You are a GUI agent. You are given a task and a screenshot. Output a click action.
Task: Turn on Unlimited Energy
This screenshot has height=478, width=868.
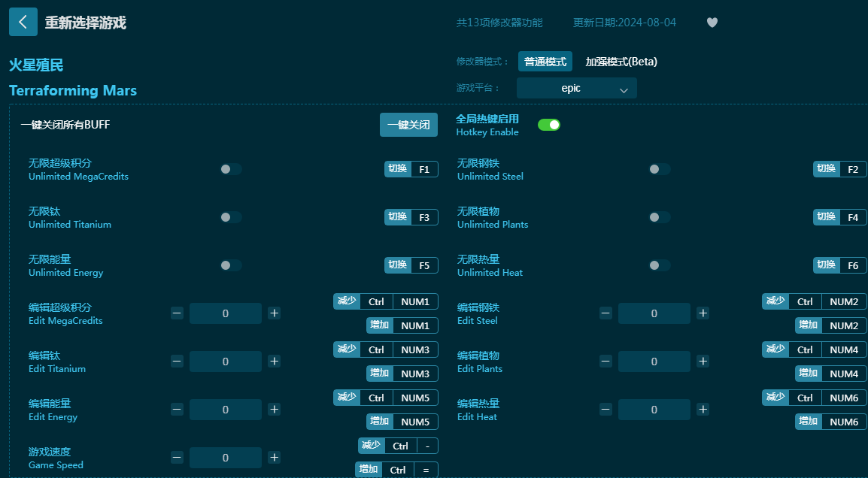[231, 265]
